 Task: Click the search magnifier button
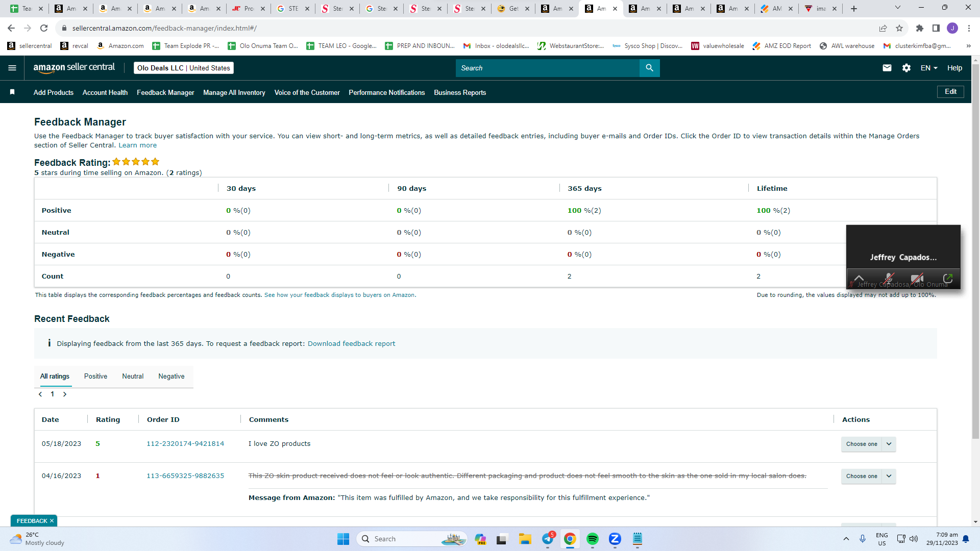pos(649,68)
